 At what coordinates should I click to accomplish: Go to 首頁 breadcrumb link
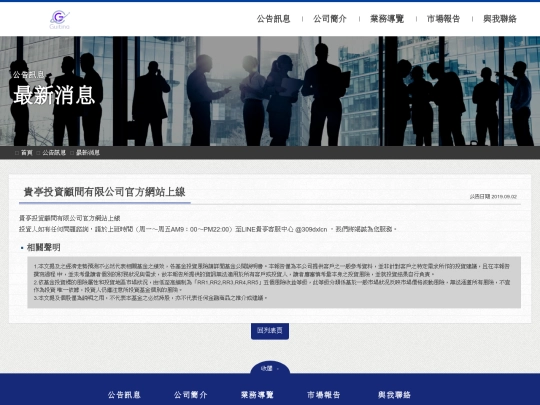[x=27, y=153]
